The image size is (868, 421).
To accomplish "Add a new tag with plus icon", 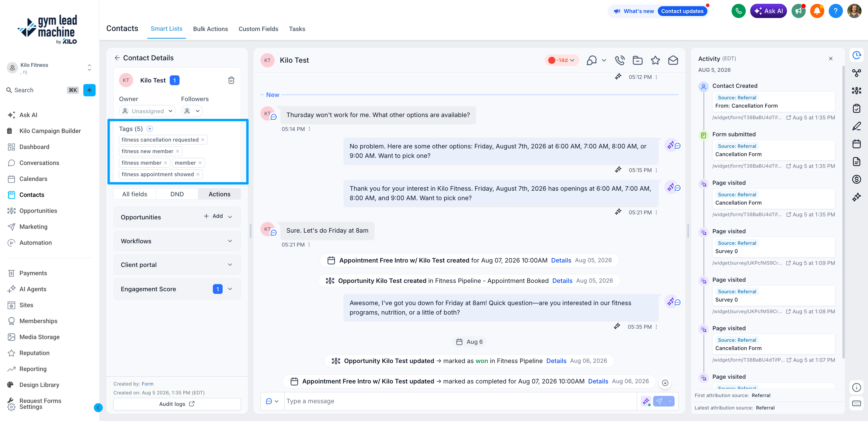I will pyautogui.click(x=150, y=129).
